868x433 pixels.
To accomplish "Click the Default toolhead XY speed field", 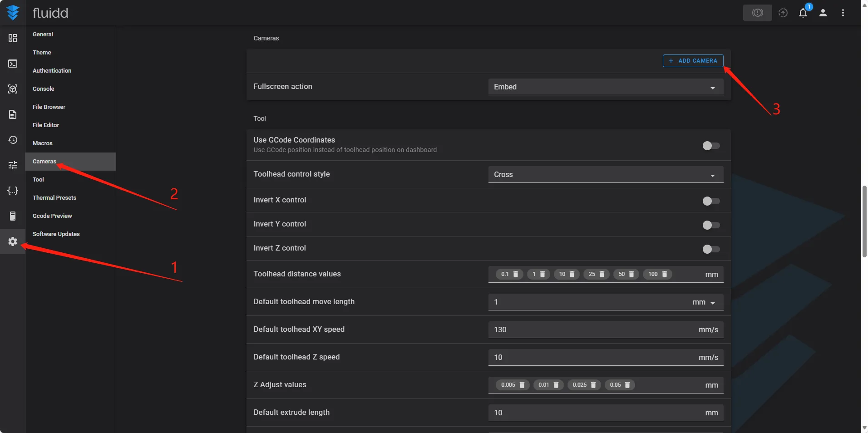I will [590, 330].
